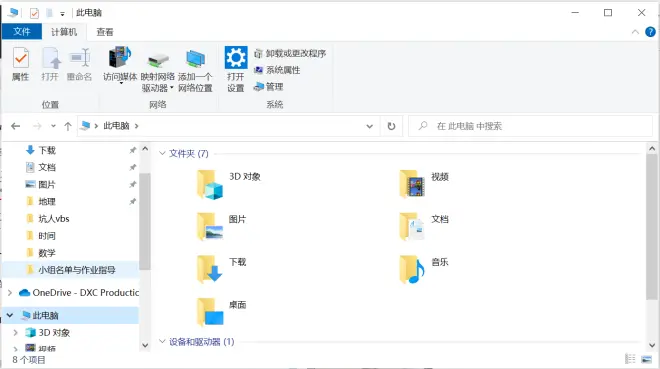
Task: Collapse the ribbon with the caret
Action: pos(635,32)
